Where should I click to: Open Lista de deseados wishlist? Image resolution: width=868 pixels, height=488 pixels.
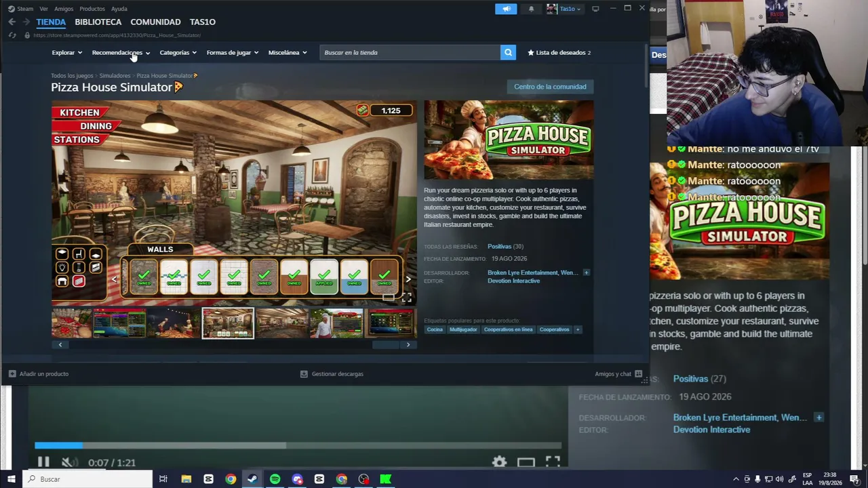pos(559,52)
